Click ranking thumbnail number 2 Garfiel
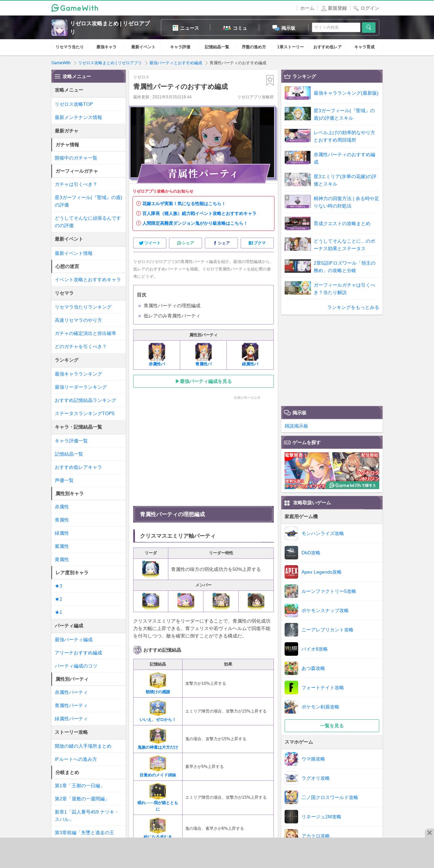The image size is (434, 868). [298, 114]
